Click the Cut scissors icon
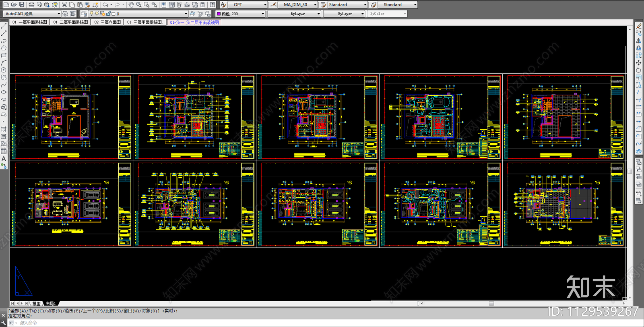Screen dimensions: 644x327 pos(64,5)
